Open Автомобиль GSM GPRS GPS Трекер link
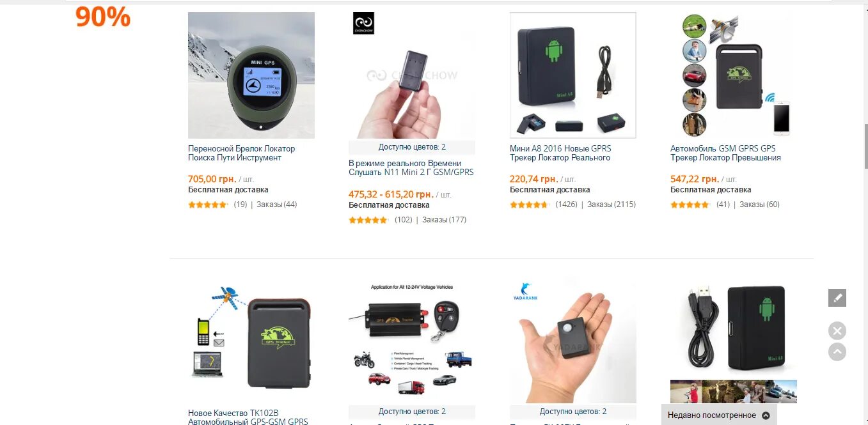The image size is (868, 425). (x=725, y=153)
